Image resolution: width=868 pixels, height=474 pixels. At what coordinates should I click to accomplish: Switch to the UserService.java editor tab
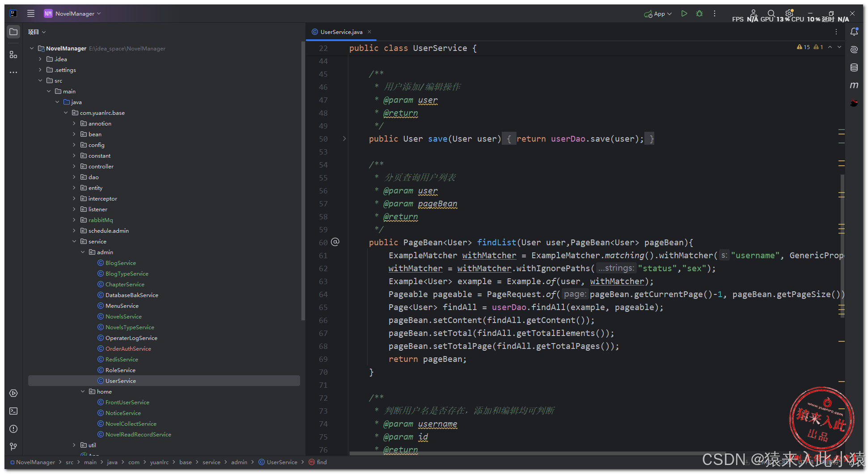341,32
